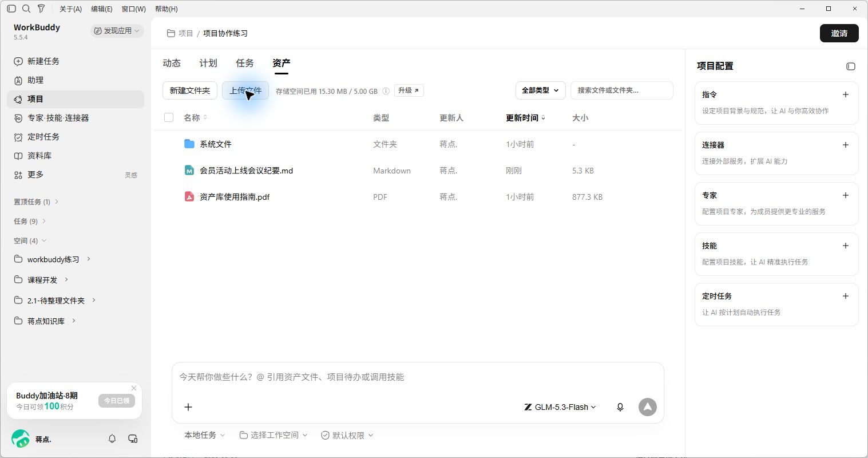868x458 pixels.
Task: Switch to the 动态 tab
Action: (172, 63)
